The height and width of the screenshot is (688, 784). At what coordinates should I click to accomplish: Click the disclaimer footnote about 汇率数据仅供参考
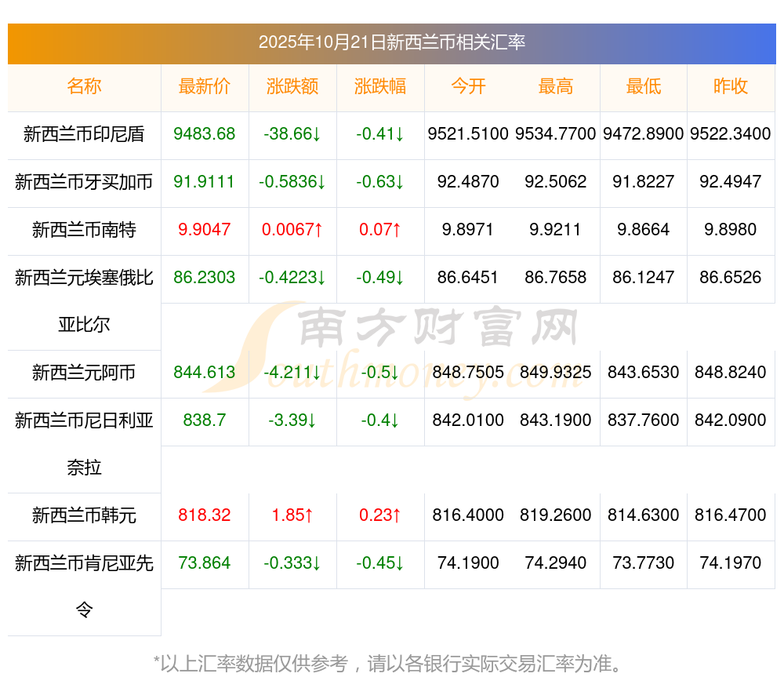[391, 664]
